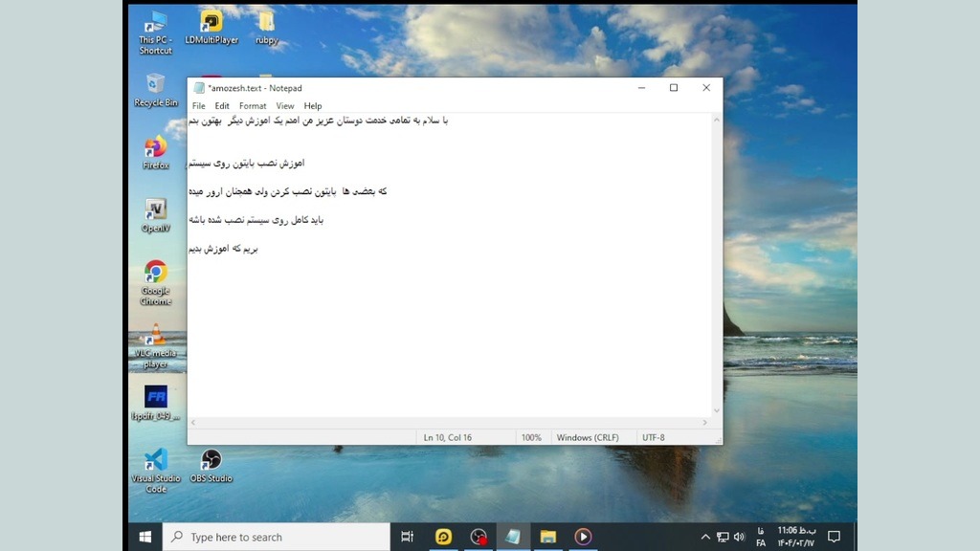The width and height of the screenshot is (980, 551).
Task: Open VLC media player shortcut
Action: click(156, 346)
